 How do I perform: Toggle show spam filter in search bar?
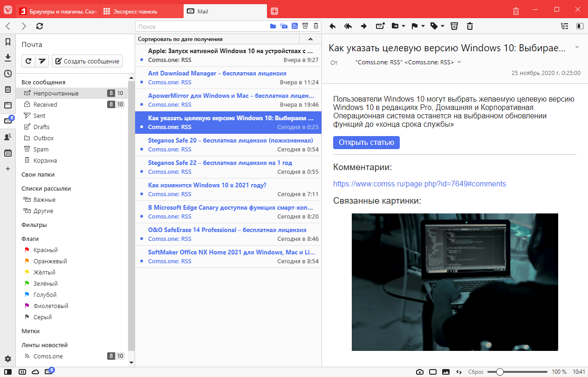[x=305, y=26]
